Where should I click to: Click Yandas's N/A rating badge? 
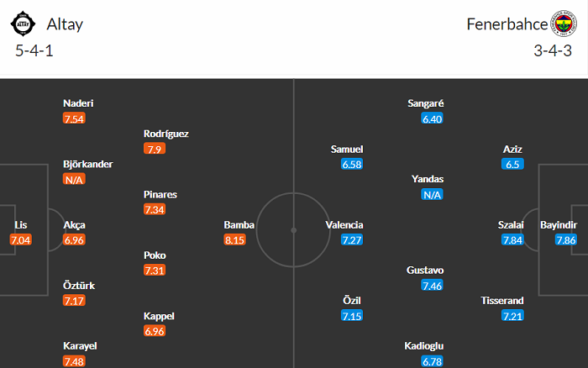coord(433,195)
